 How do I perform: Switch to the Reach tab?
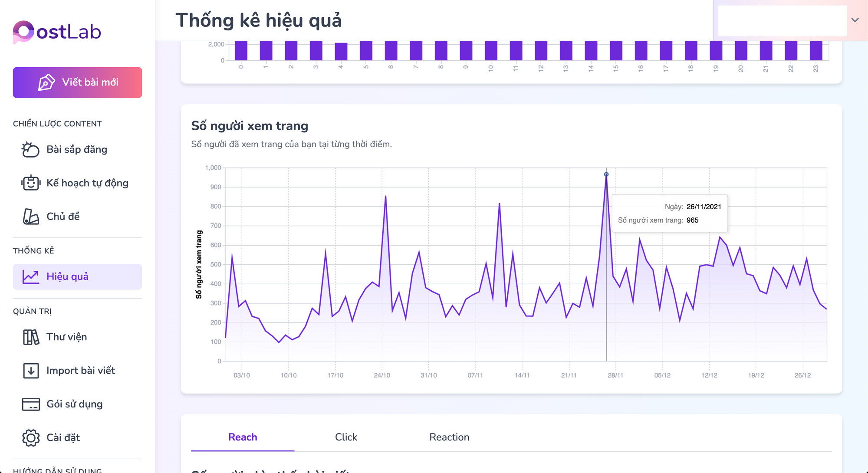point(243,437)
